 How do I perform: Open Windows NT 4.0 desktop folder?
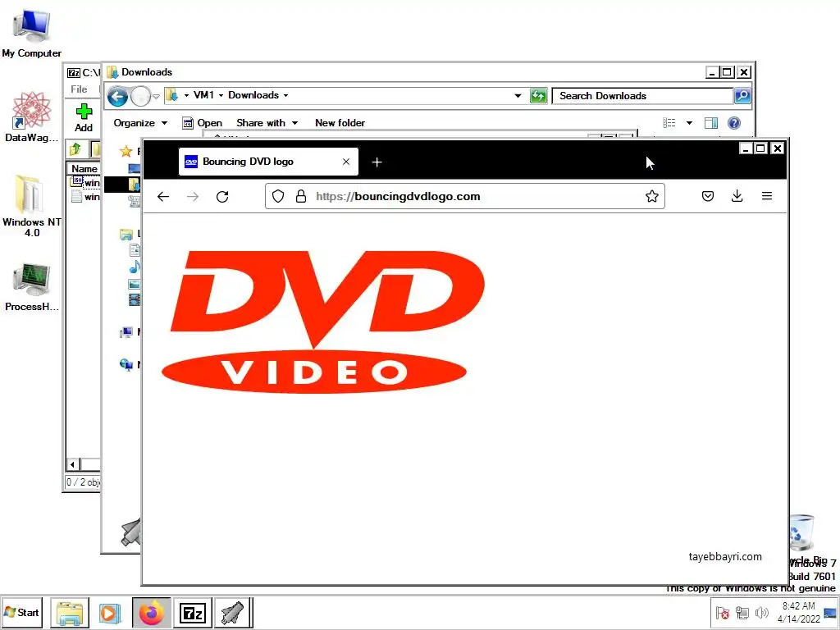[32, 206]
